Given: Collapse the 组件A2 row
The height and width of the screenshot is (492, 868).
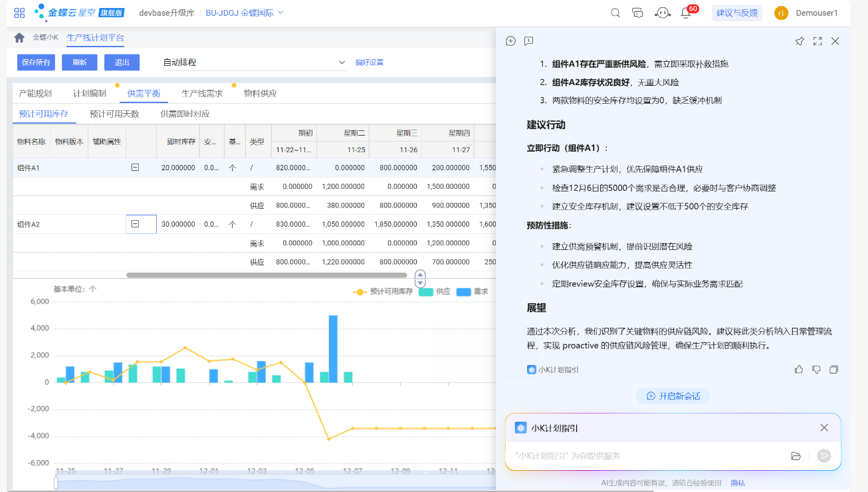Looking at the screenshot, I should (x=135, y=224).
